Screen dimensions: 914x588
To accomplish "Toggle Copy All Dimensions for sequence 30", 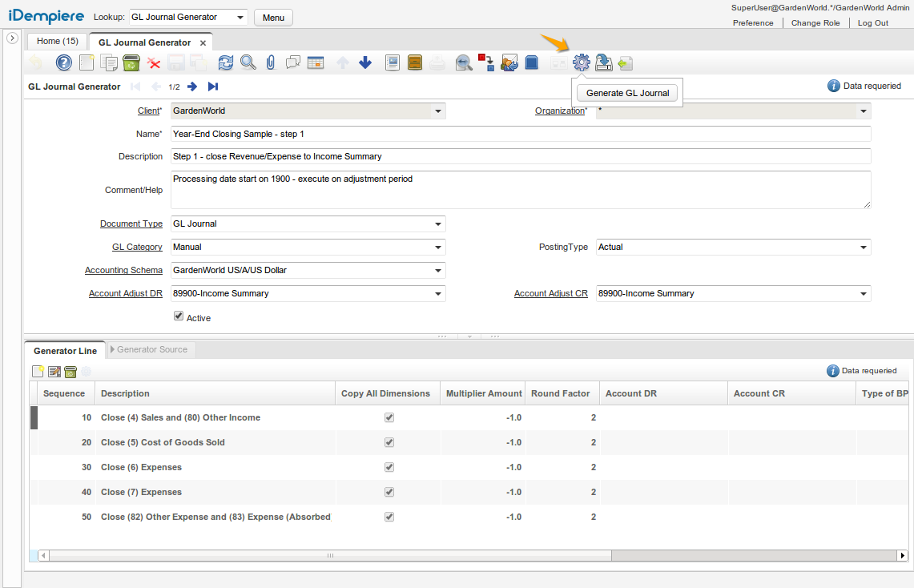I will tap(389, 467).
